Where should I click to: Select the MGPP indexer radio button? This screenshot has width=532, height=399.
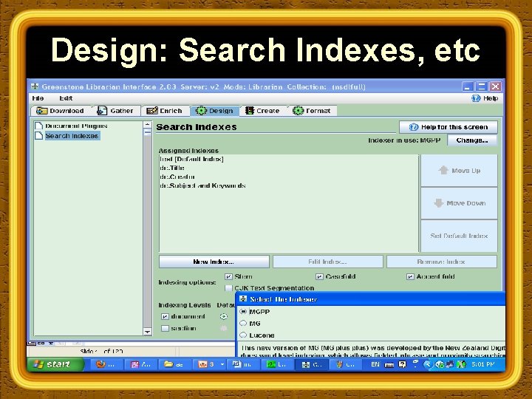click(243, 312)
